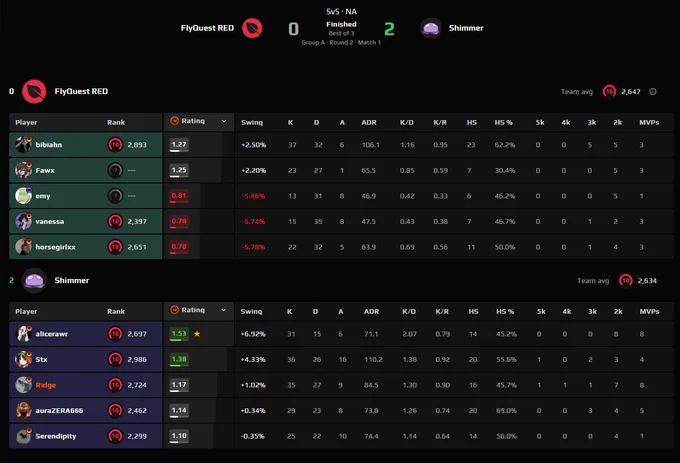Click bibiahn's 1.27 rating bar
The width and height of the screenshot is (680, 463).
click(179, 145)
